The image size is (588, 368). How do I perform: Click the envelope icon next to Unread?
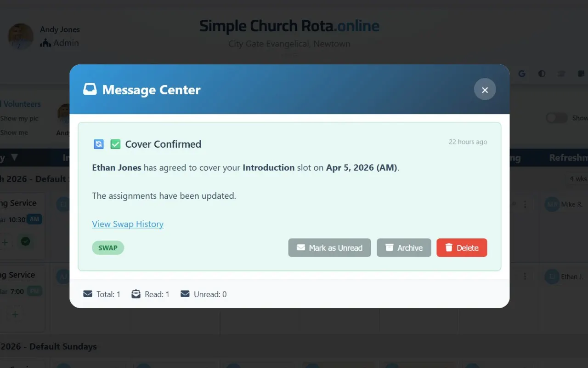[x=185, y=294]
